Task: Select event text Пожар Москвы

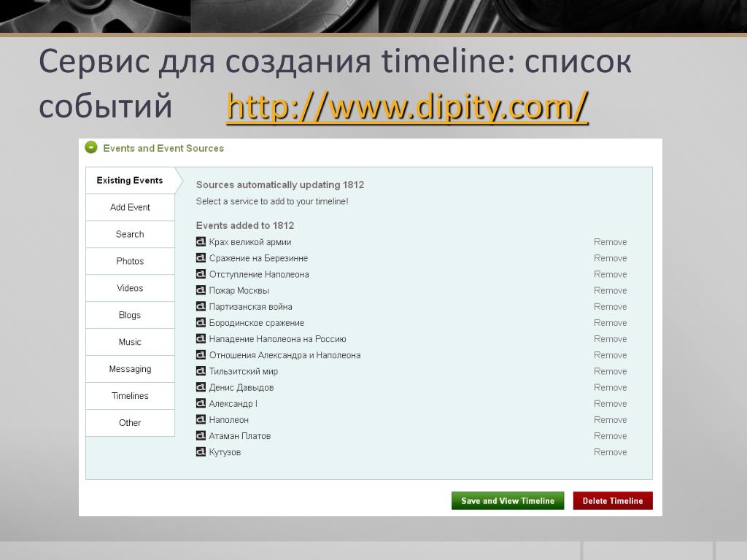Action: [239, 290]
